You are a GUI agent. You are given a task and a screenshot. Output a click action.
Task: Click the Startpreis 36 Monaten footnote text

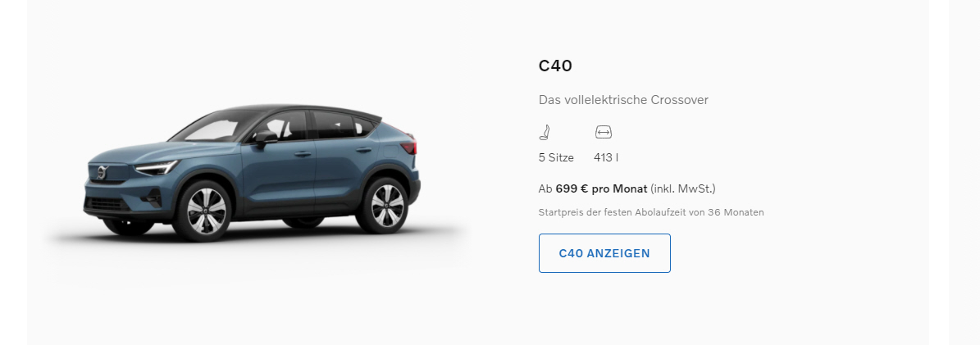(651, 212)
